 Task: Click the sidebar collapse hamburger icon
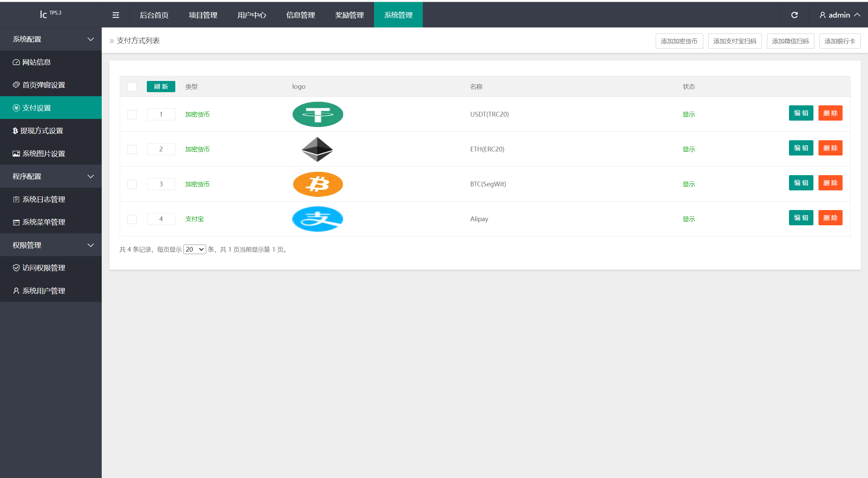pyautogui.click(x=116, y=15)
